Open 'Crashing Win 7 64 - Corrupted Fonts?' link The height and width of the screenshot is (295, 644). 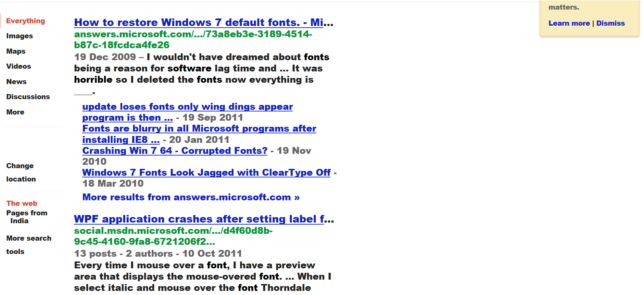(175, 151)
